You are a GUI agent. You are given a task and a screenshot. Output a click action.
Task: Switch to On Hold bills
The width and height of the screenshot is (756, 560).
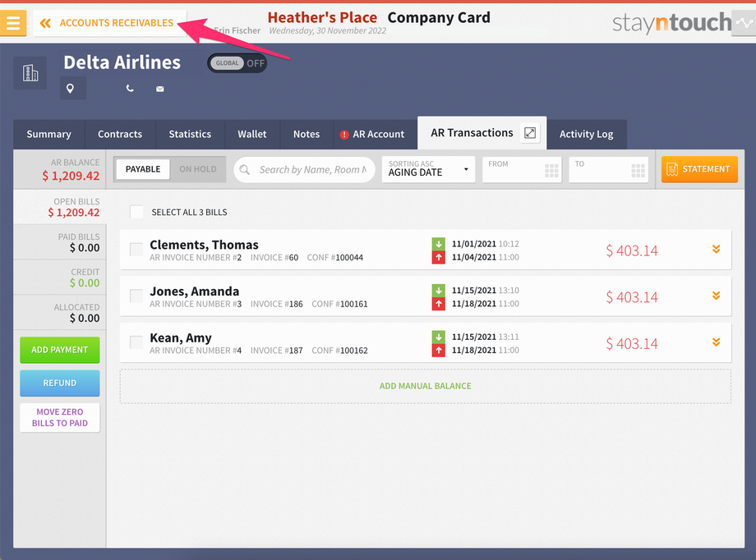click(x=198, y=169)
